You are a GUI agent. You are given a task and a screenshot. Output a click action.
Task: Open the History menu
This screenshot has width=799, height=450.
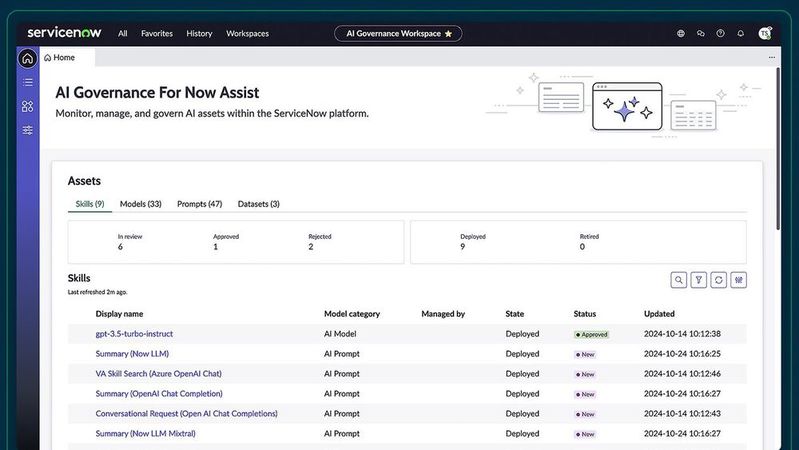pyautogui.click(x=199, y=34)
